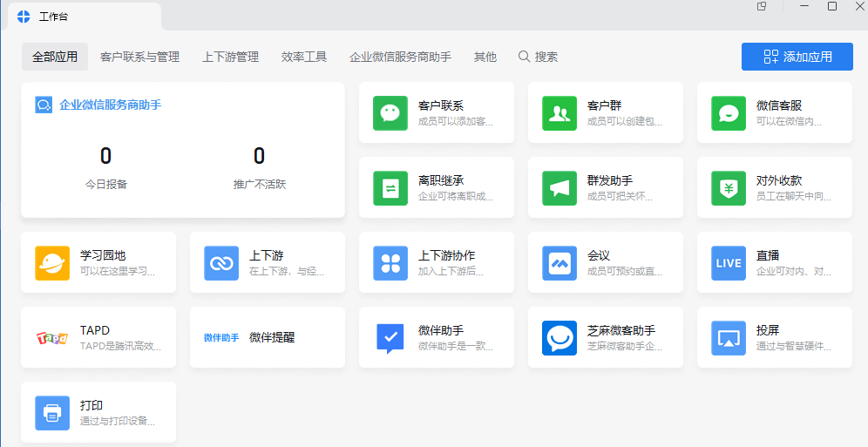Click the 芝麻微客助手 app title
The width and height of the screenshot is (868, 447).
point(621,330)
